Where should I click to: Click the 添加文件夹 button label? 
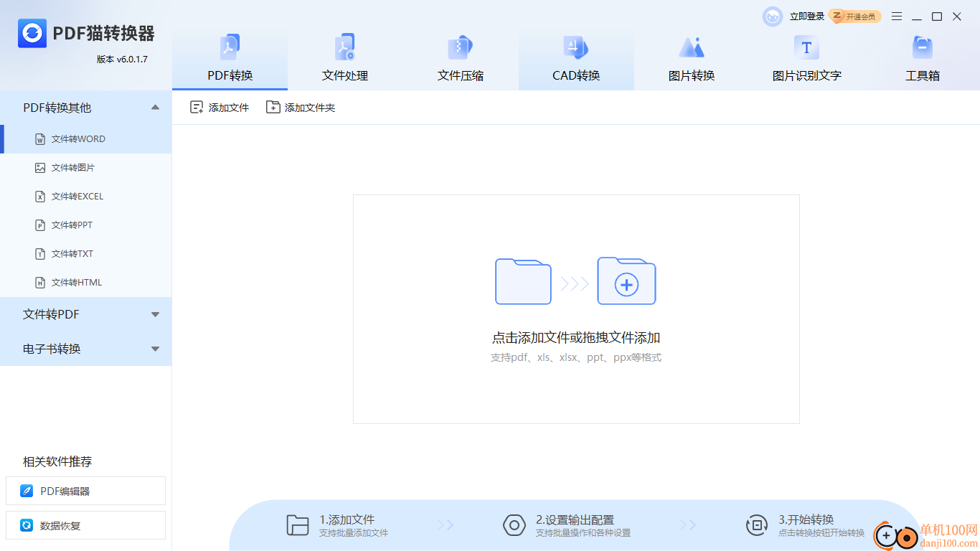(x=310, y=108)
